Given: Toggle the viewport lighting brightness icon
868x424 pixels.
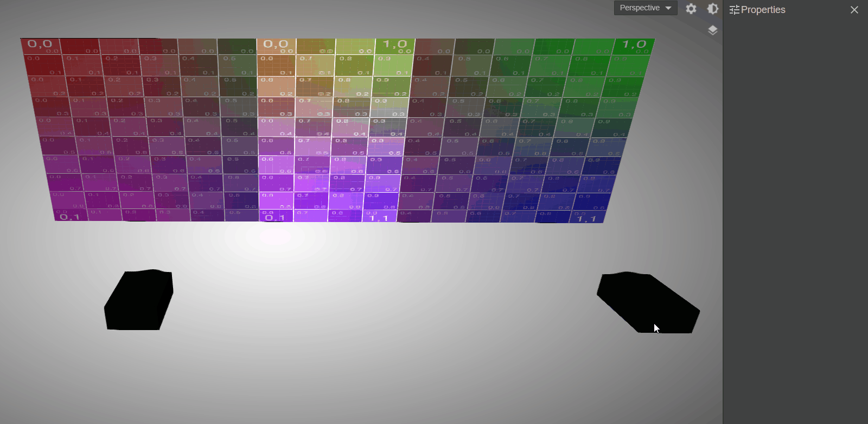Looking at the screenshot, I should [x=712, y=9].
